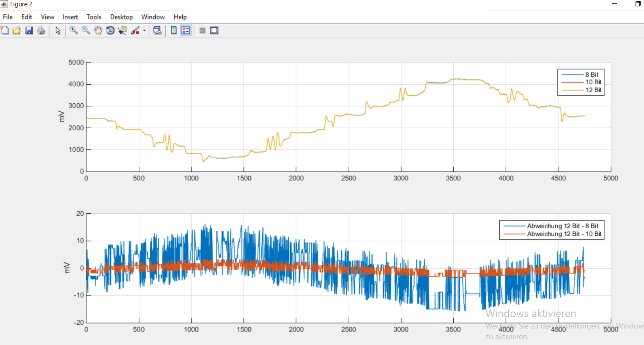Click the Link Plot icon
This screenshot has height=345, width=644.
click(x=157, y=30)
